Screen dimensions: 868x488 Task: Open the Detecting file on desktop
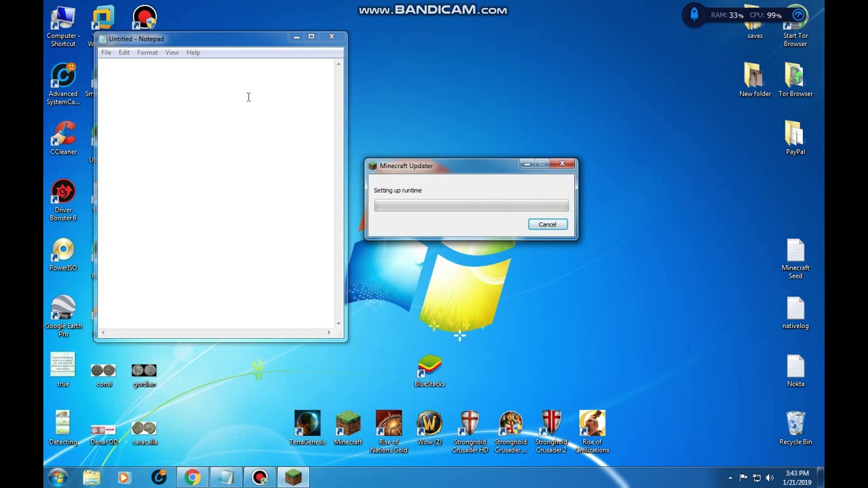pyautogui.click(x=63, y=428)
